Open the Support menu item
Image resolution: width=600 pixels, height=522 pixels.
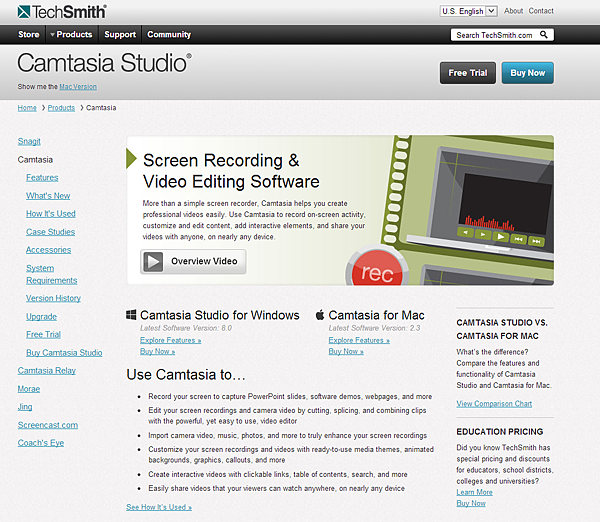(120, 34)
